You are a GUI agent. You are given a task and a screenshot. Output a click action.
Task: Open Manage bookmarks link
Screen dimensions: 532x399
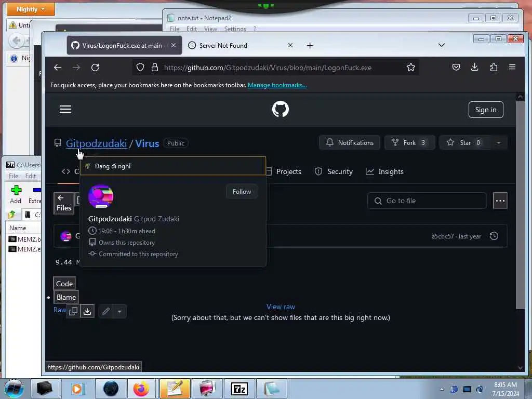click(277, 85)
